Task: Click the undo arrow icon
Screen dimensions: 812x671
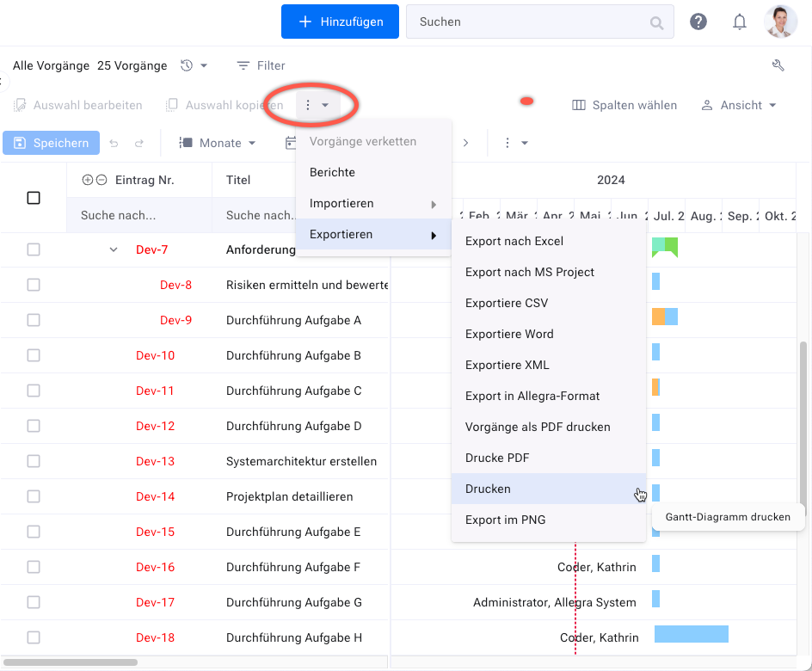Action: click(114, 143)
